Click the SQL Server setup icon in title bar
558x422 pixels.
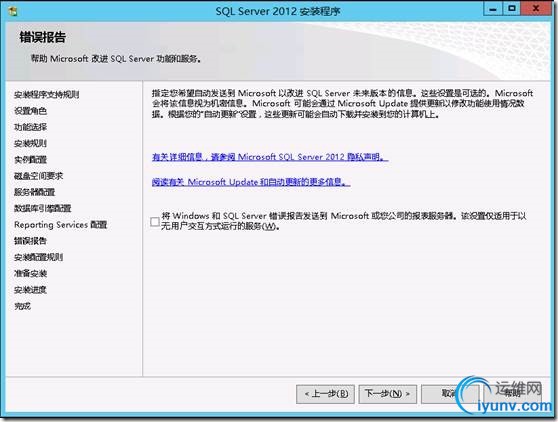click(x=12, y=11)
